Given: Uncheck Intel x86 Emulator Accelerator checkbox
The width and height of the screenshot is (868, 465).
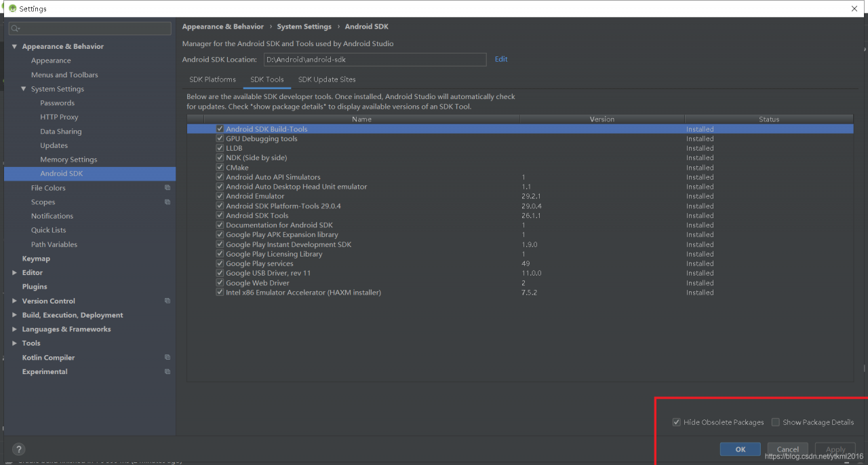Looking at the screenshot, I should (220, 293).
